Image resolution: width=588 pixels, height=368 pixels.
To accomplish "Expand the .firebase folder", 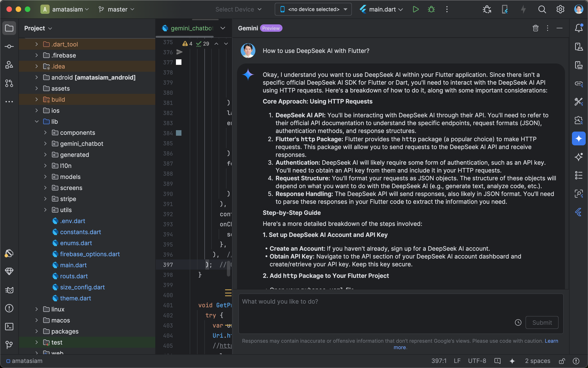I will [x=37, y=55].
